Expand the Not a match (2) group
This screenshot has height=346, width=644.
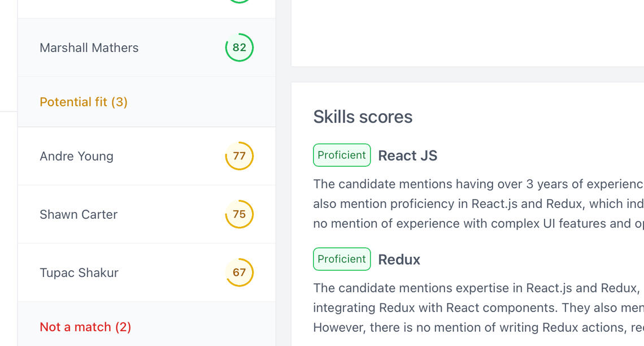85,327
